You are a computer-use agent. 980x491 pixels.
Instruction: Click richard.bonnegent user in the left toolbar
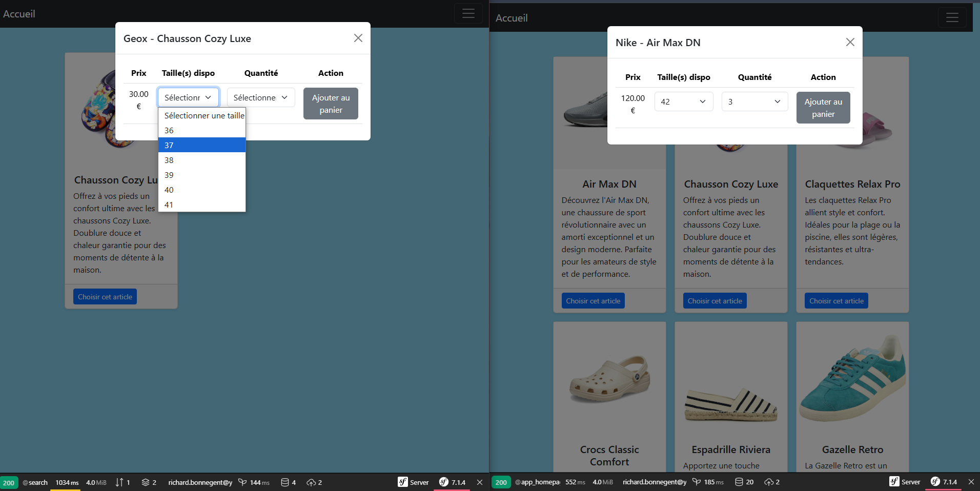point(200,482)
